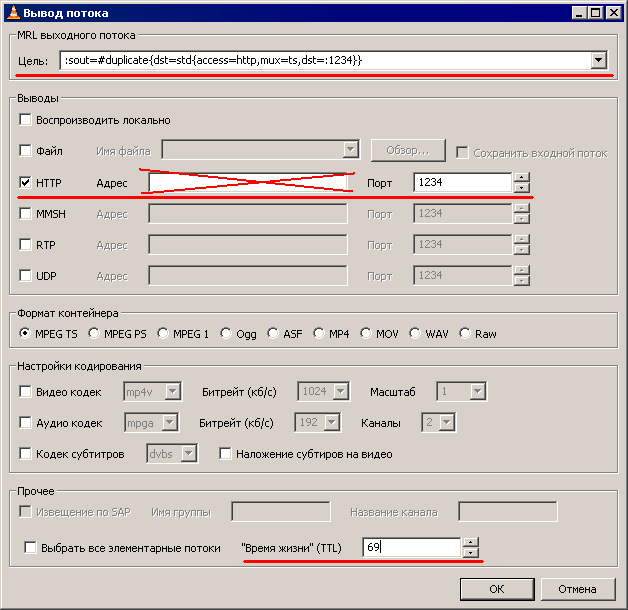Open the Каналы channels dropdown
The height and width of the screenshot is (610, 628).
point(447,423)
